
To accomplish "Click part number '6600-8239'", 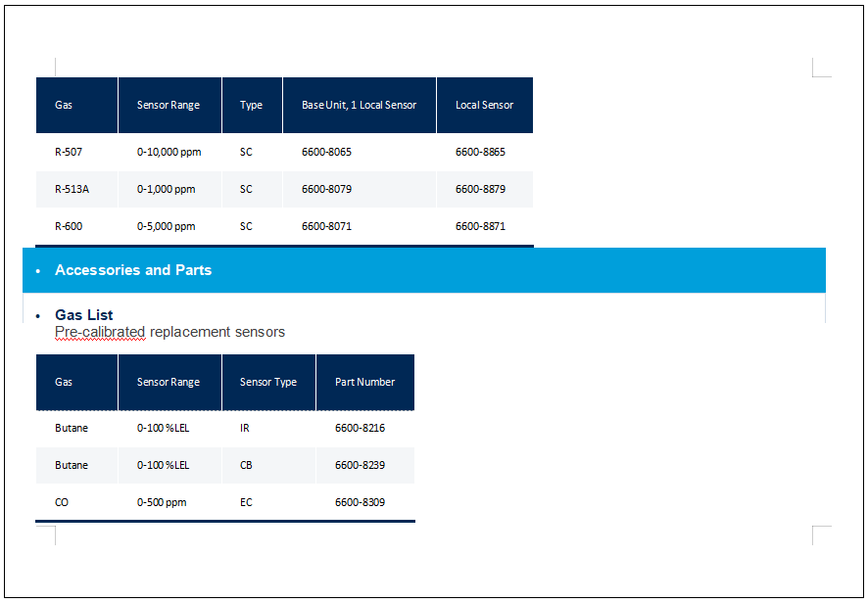I will point(360,465).
